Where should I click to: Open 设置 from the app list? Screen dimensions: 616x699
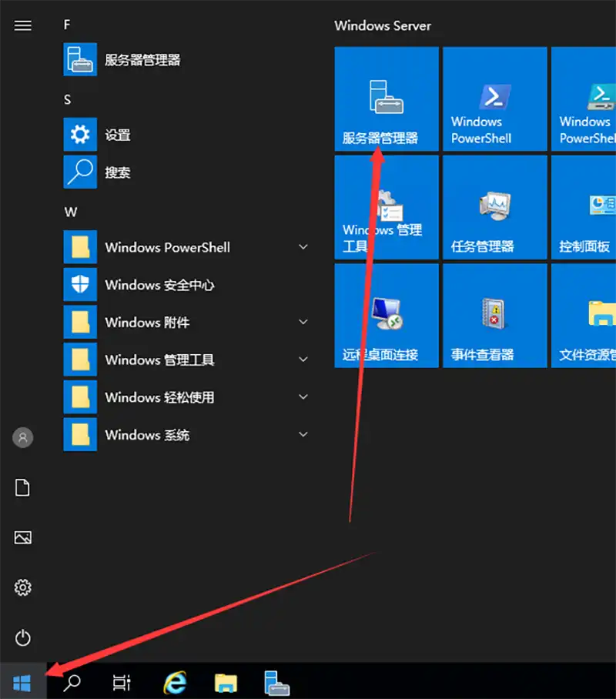pyautogui.click(x=117, y=135)
